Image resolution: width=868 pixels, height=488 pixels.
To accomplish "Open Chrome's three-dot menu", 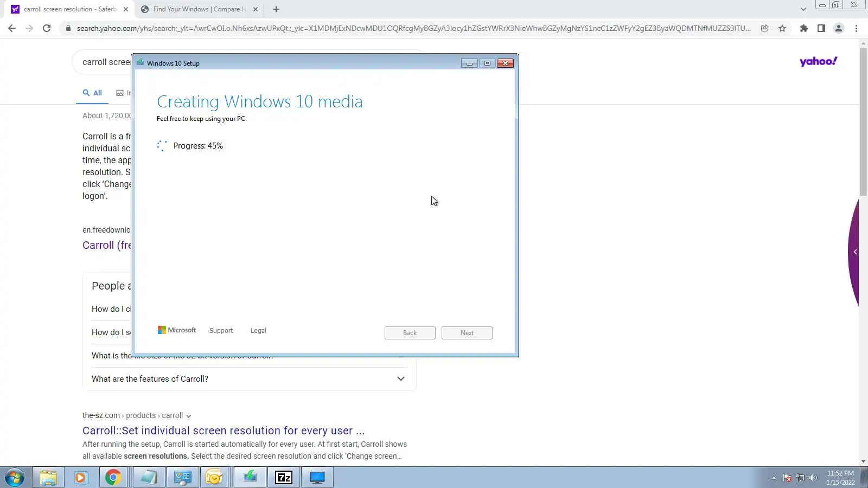I will coord(857,28).
